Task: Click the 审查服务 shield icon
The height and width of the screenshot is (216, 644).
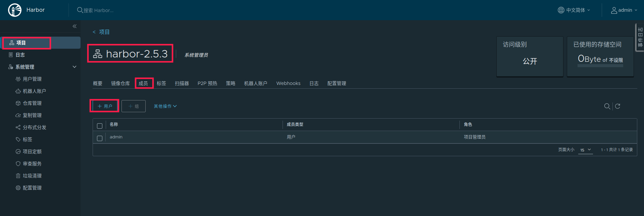Action: (x=18, y=164)
